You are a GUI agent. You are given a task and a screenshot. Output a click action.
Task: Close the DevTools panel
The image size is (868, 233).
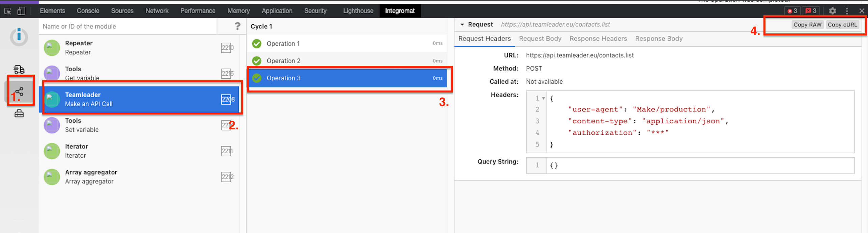[862, 11]
